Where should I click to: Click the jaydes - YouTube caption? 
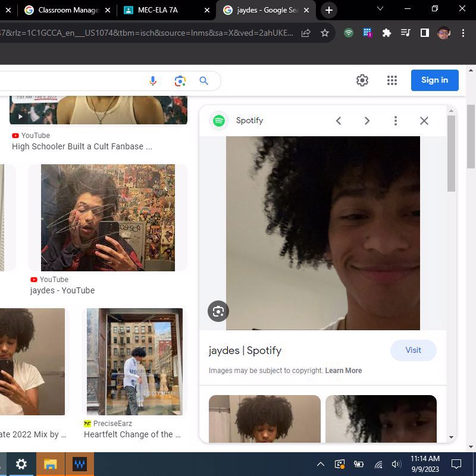(x=62, y=290)
